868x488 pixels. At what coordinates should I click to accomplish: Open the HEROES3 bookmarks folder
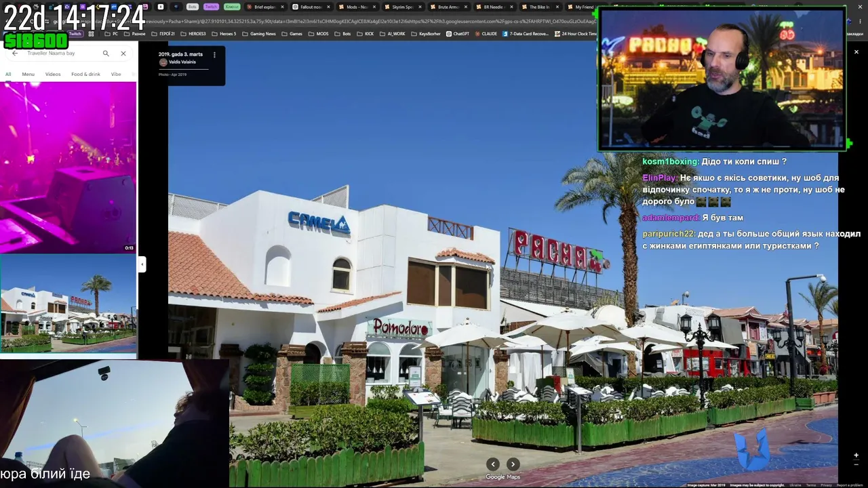coord(193,34)
